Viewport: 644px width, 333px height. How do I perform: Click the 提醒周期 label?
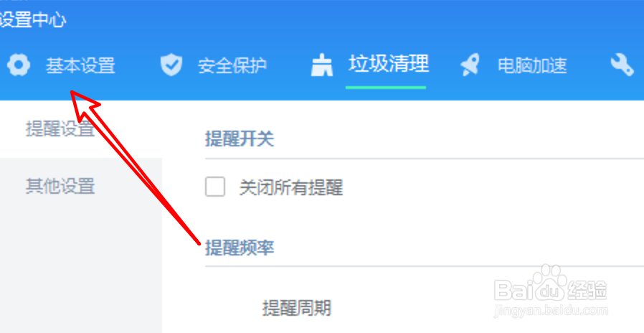tap(297, 307)
